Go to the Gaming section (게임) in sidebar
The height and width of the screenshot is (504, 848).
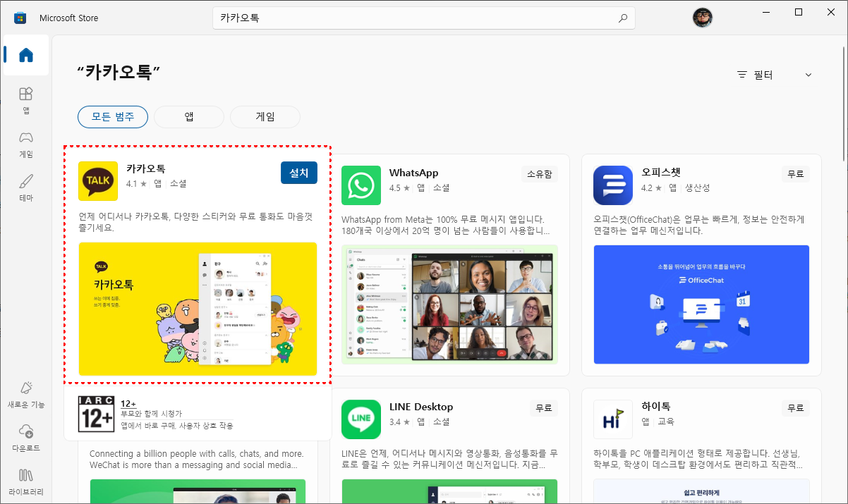pos(26,144)
